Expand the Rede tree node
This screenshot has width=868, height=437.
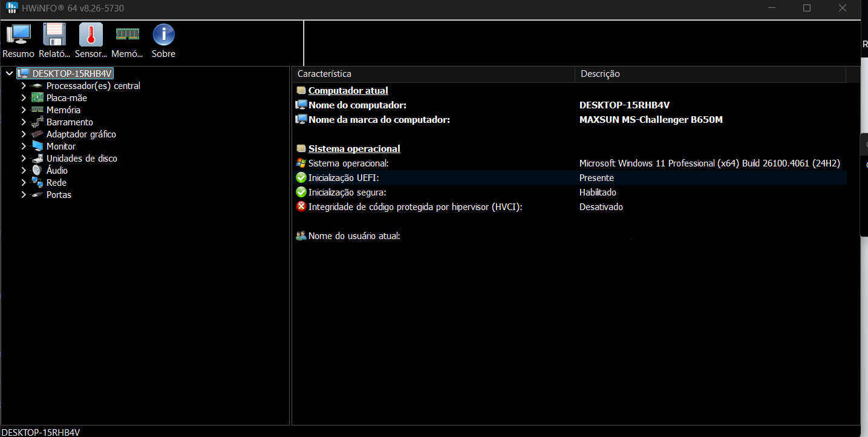[24, 183]
